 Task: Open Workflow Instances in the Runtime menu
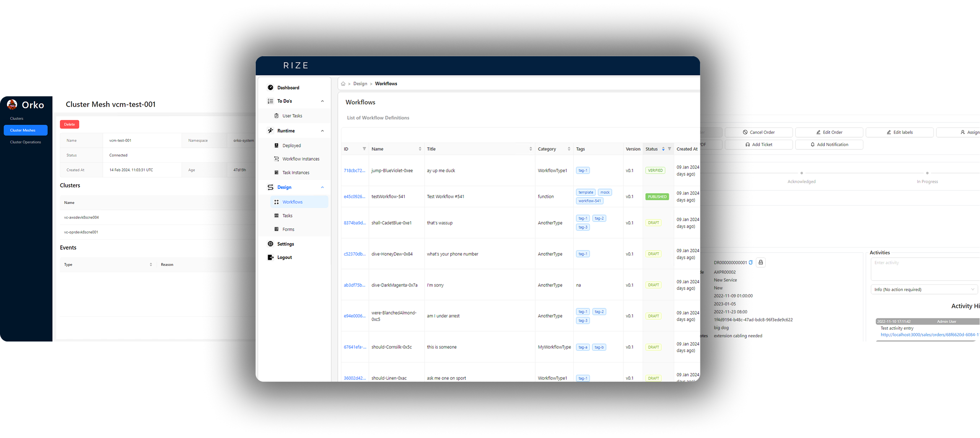click(301, 159)
